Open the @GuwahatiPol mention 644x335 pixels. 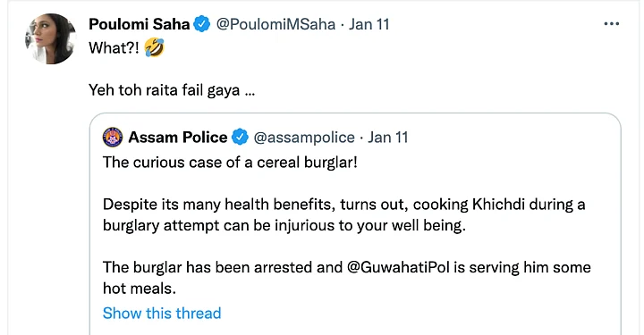398,267
